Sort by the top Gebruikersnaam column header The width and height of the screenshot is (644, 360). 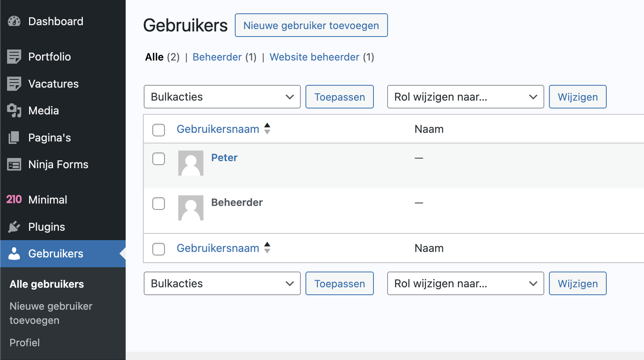[x=218, y=129]
